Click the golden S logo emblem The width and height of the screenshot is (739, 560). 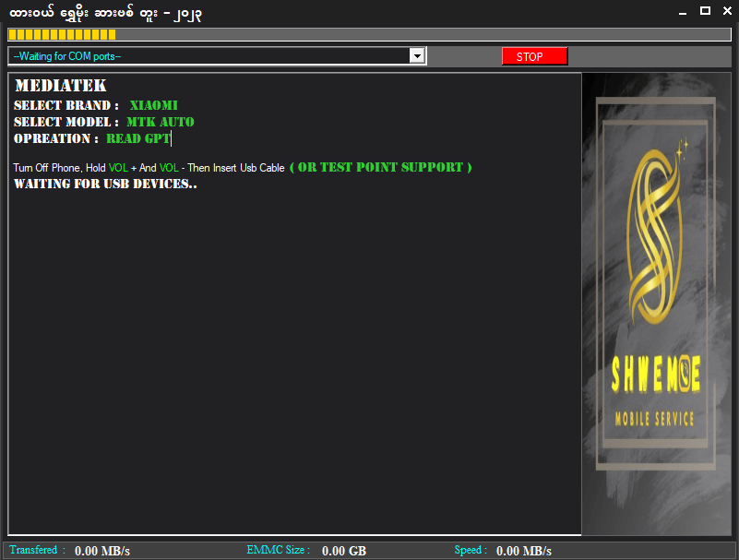click(x=655, y=238)
